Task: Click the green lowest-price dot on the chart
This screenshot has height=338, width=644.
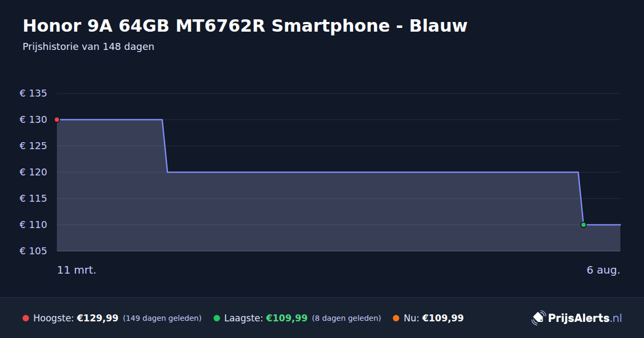Action: click(x=583, y=225)
